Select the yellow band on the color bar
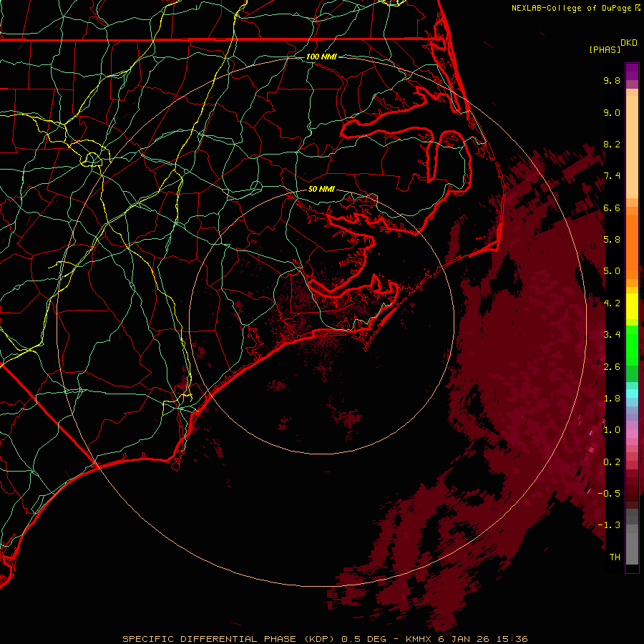Image resolution: width=644 pixels, height=644 pixels. coord(632,306)
